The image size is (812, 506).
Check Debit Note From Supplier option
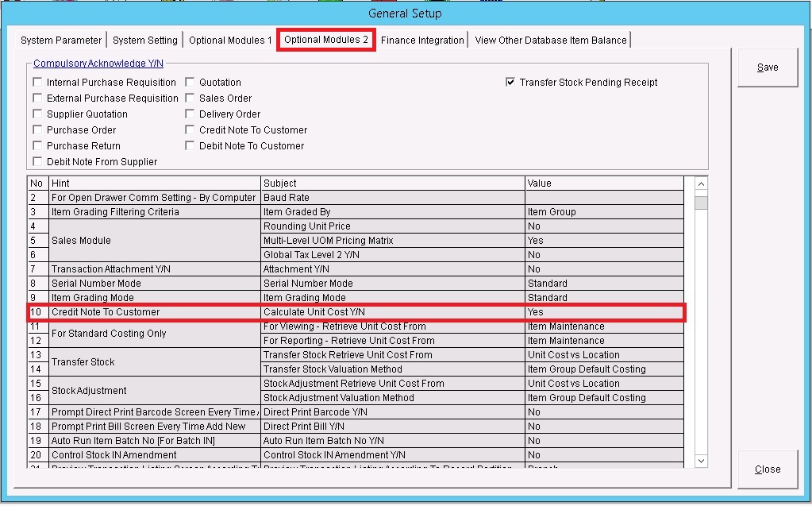[x=38, y=162]
